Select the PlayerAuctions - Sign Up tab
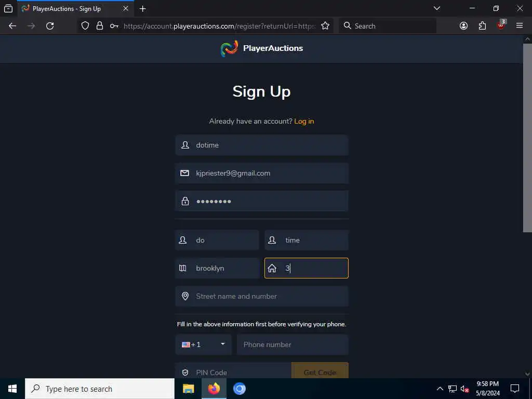 [75, 9]
